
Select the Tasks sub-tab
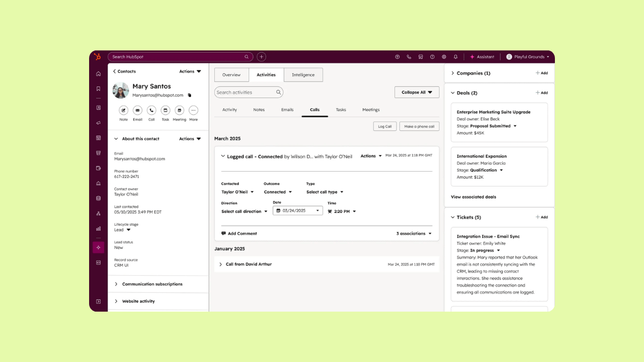pos(341,110)
